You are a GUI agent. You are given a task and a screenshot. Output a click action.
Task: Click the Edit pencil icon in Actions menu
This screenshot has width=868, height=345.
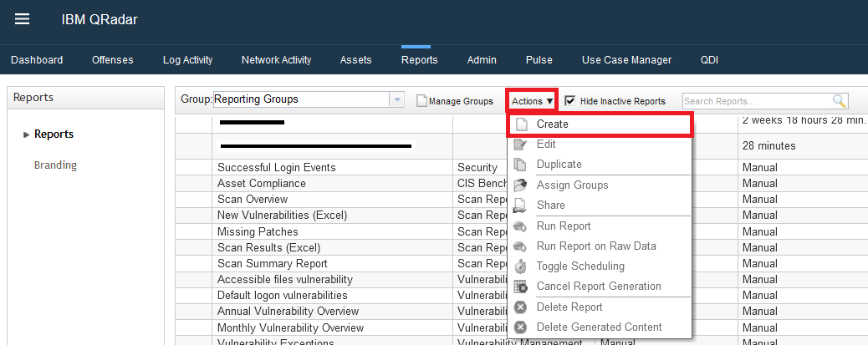pyautogui.click(x=520, y=145)
